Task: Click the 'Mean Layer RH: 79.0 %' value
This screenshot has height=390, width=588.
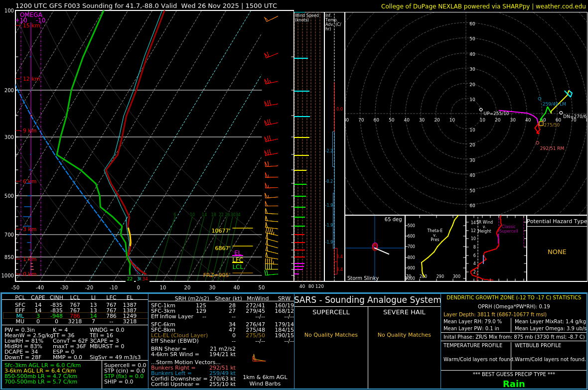Action: click(x=472, y=321)
